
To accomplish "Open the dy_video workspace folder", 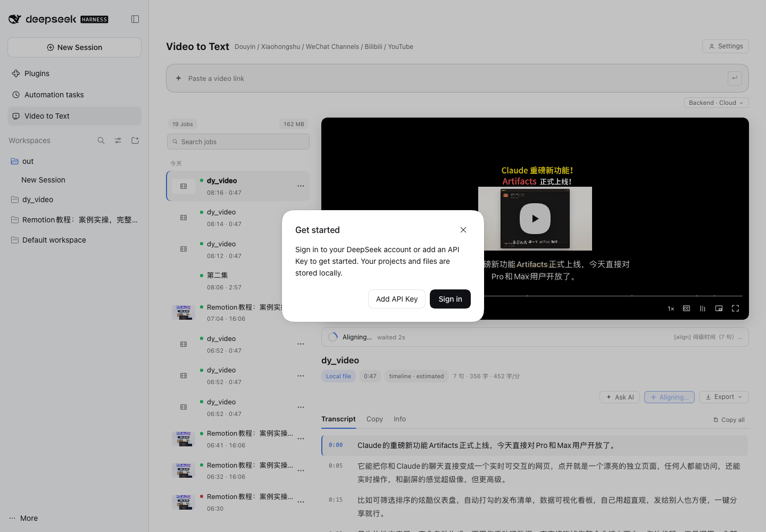I will [74, 199].
